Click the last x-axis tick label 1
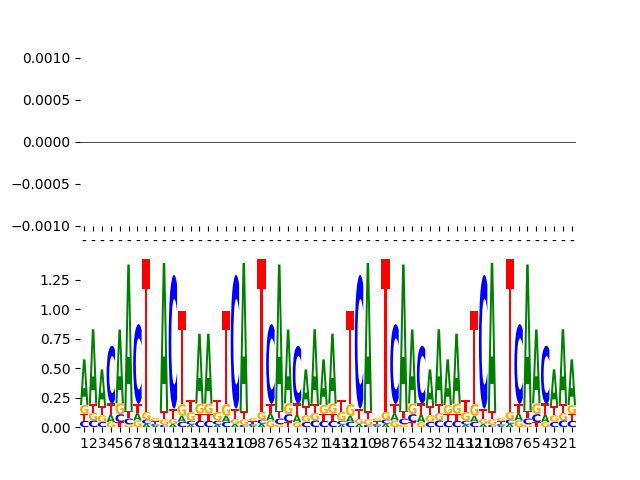640x480 pixels. 571,443
